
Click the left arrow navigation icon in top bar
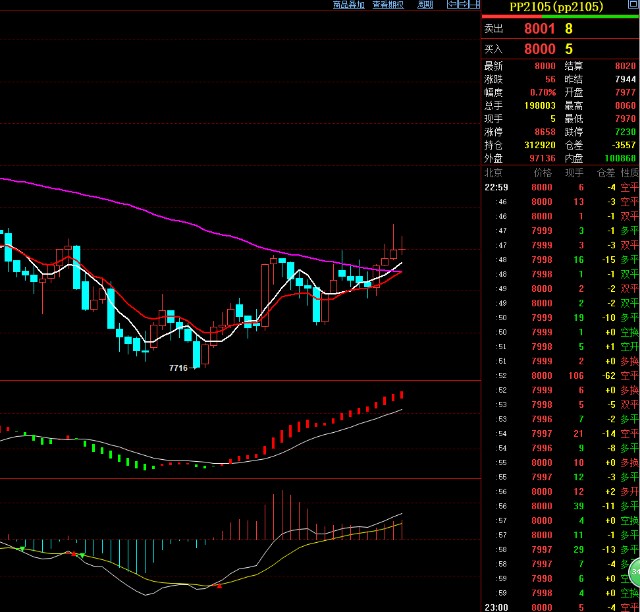point(452,5)
